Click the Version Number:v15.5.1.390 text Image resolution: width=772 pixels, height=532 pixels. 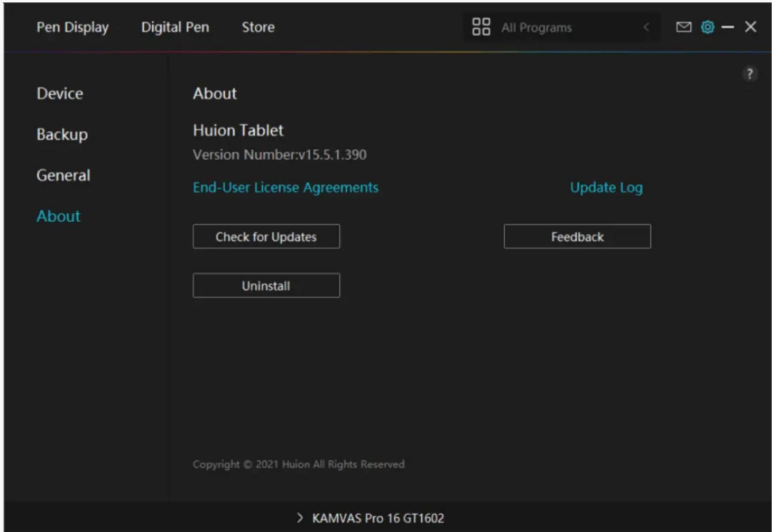(x=279, y=155)
